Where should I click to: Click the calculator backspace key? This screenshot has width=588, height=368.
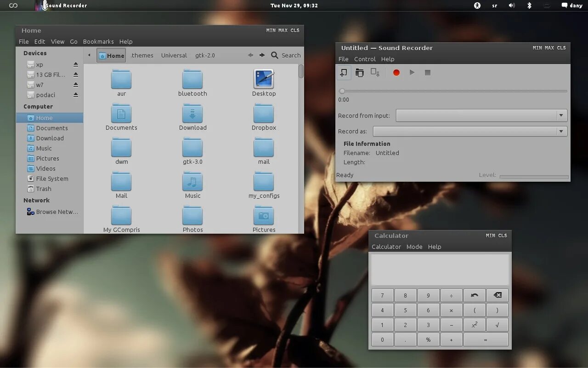[498, 295]
